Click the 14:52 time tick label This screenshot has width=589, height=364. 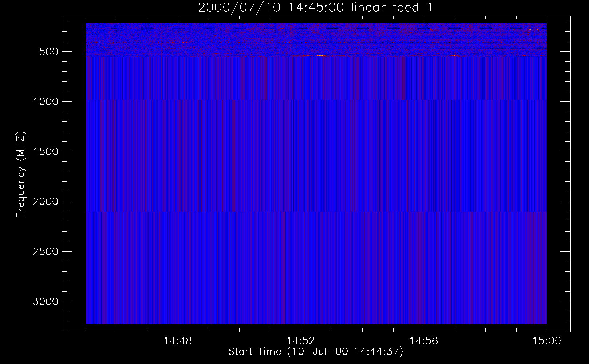301,341
